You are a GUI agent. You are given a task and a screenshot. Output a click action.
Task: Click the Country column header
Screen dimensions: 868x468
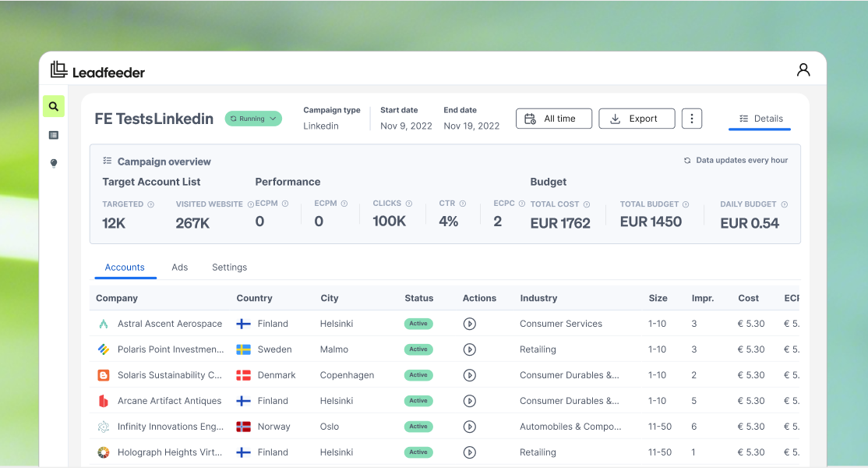click(x=254, y=298)
